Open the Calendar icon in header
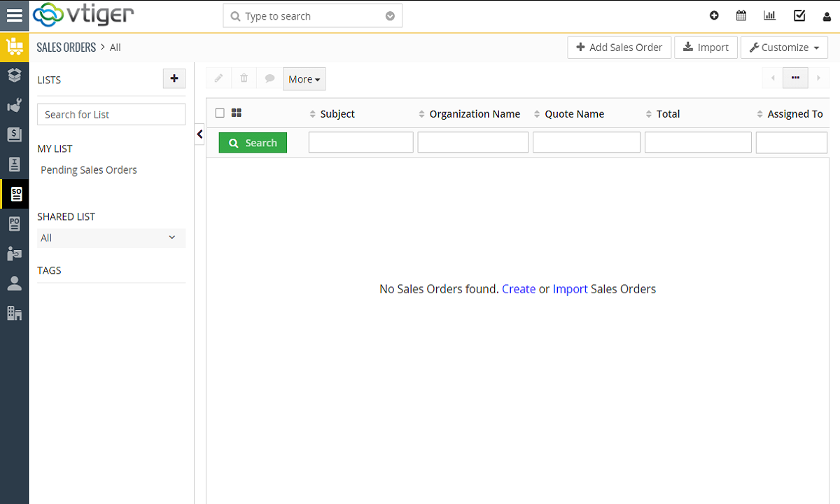Viewport: 840px width, 504px height. pos(741,15)
